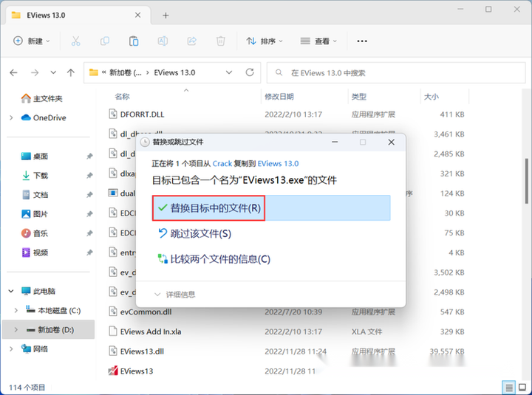Open the new tab plus button
This screenshot has width=532, height=395.
tap(166, 15)
